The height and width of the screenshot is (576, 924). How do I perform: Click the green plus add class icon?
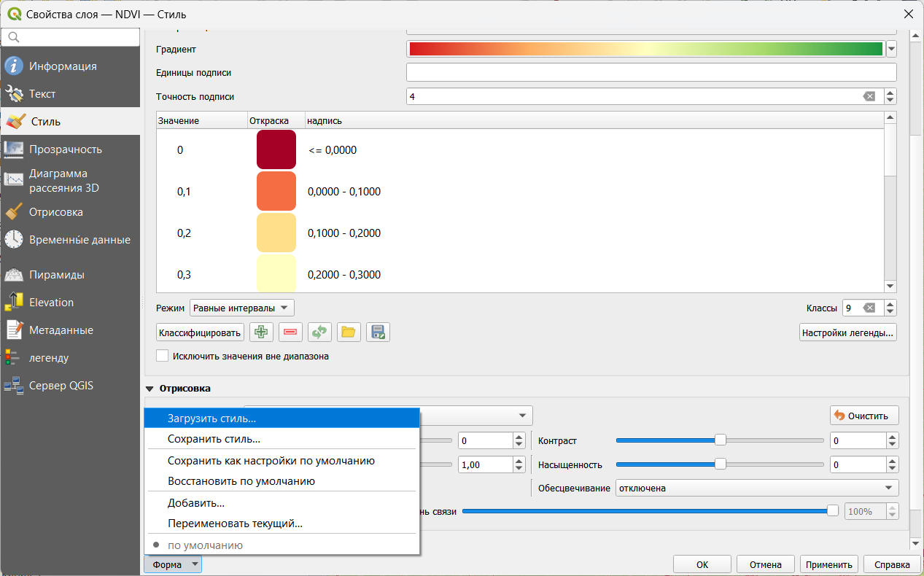click(261, 332)
